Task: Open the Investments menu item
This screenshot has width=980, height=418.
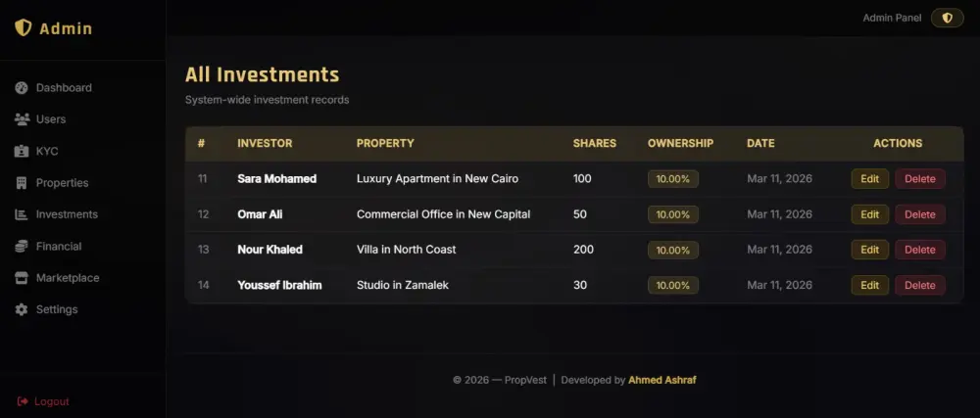Action: [67, 214]
